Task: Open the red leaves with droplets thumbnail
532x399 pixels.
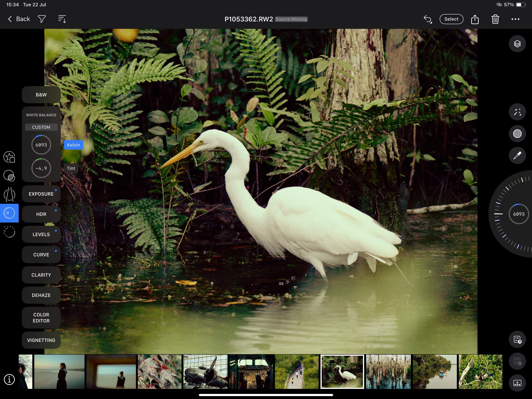Action: pos(160,372)
